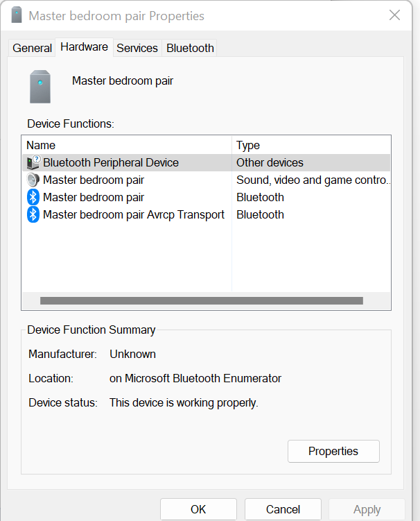The width and height of the screenshot is (420, 521).
Task: Close the Master bedroom pair Properties window
Action: pyautogui.click(x=394, y=15)
